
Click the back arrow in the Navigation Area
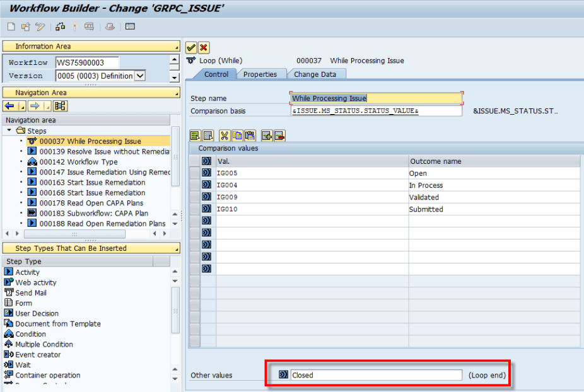pos(9,106)
